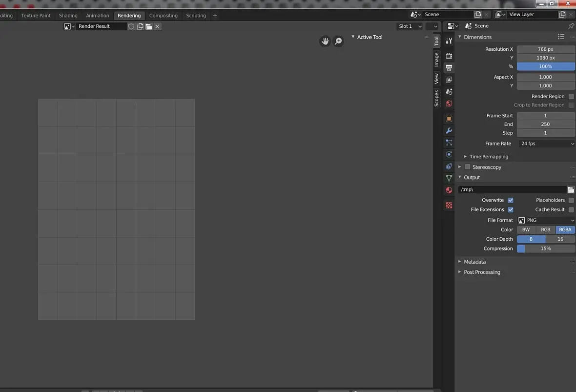This screenshot has width=576, height=392.
Task: Open the Frame Rate dropdown
Action: (546, 144)
